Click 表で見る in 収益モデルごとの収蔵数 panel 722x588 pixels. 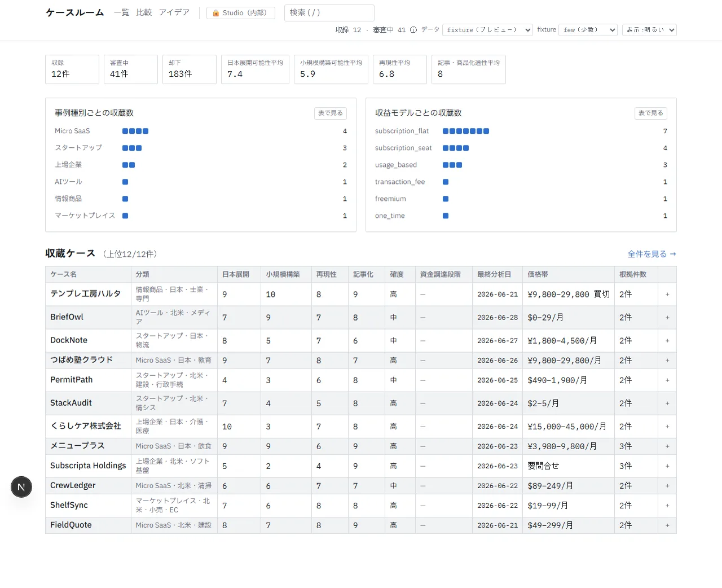click(651, 113)
